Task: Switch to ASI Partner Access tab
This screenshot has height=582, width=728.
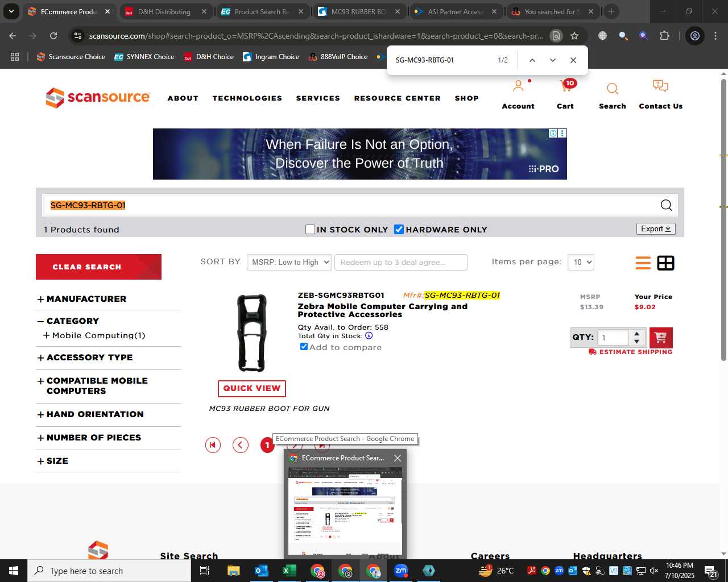Action: click(456, 11)
